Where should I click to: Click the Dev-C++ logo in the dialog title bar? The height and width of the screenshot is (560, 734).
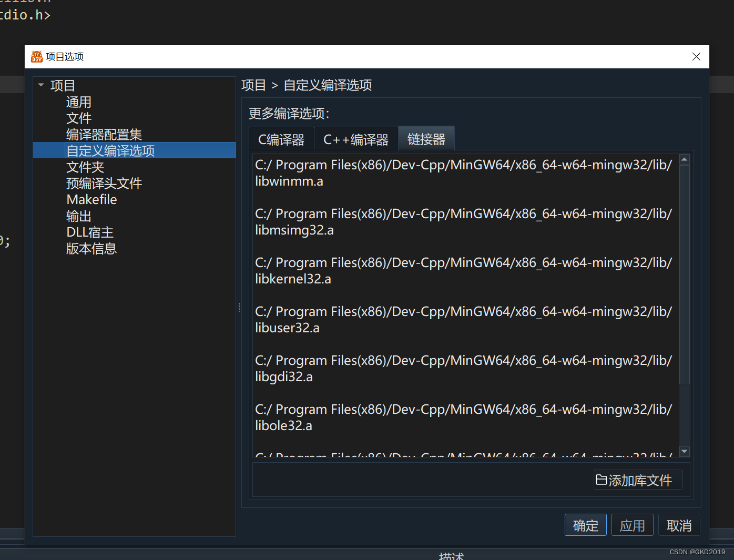[x=36, y=56]
